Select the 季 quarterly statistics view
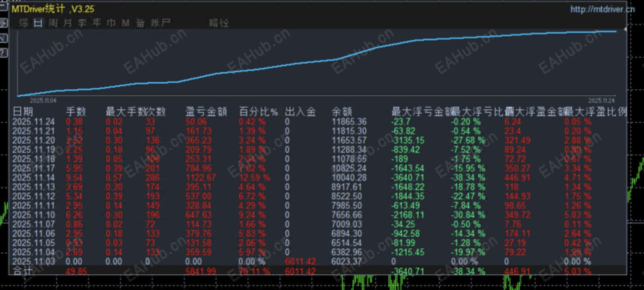The height and width of the screenshot is (290, 644). click(81, 23)
